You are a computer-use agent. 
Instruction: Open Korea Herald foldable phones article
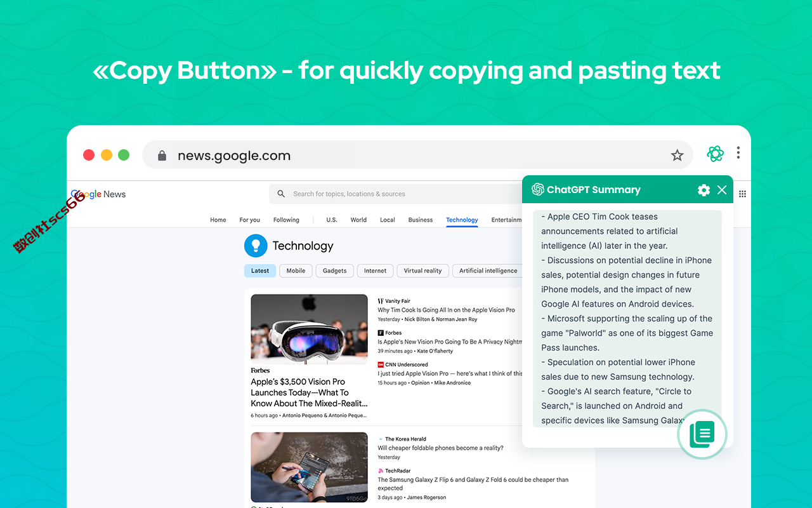[440, 448]
